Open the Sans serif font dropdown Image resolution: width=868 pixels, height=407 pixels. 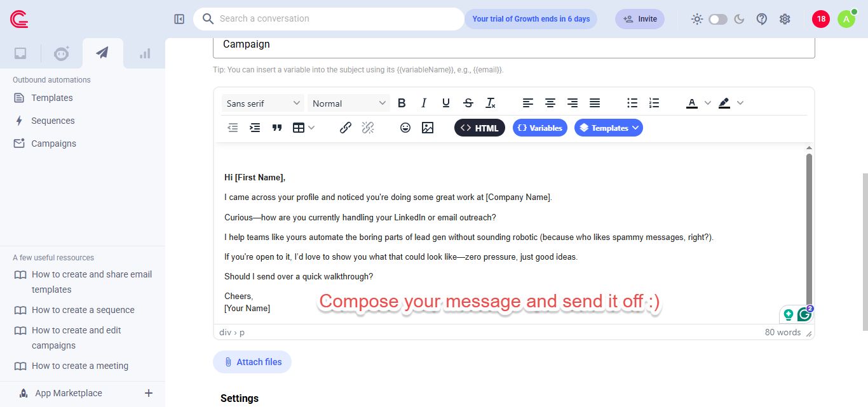pos(262,102)
